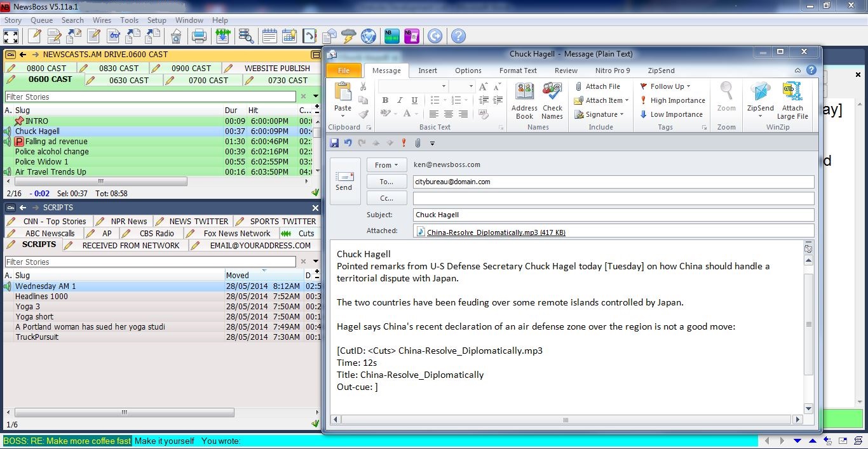Screen dimensions: 868x449
Task: Select the 0700 CAST tab
Action: pyautogui.click(x=202, y=80)
